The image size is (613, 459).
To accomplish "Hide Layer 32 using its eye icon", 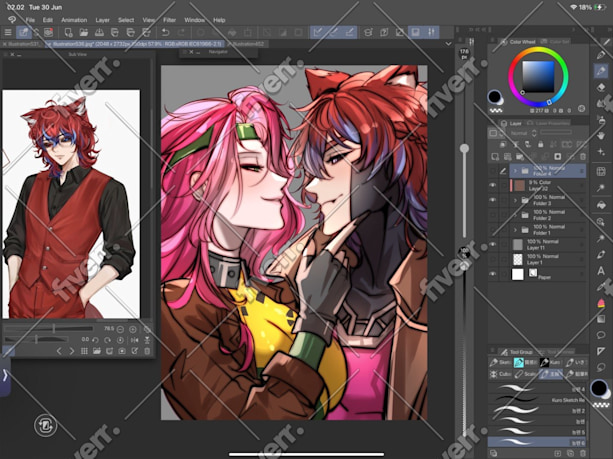I will point(493,185).
